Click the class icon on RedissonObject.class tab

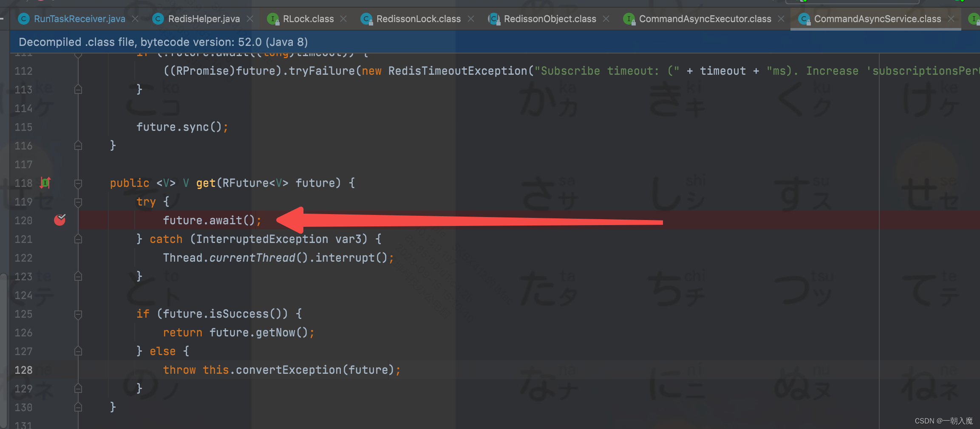tap(494, 19)
